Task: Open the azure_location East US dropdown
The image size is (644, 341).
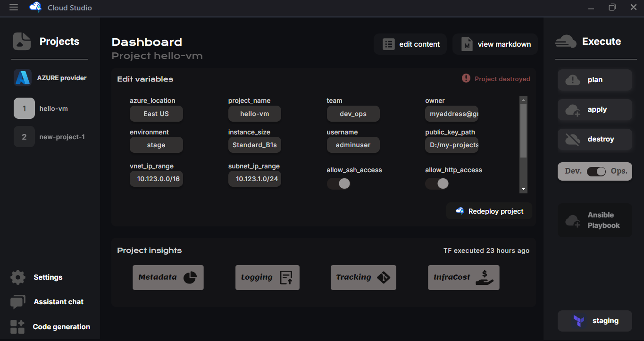Action: 156,114
